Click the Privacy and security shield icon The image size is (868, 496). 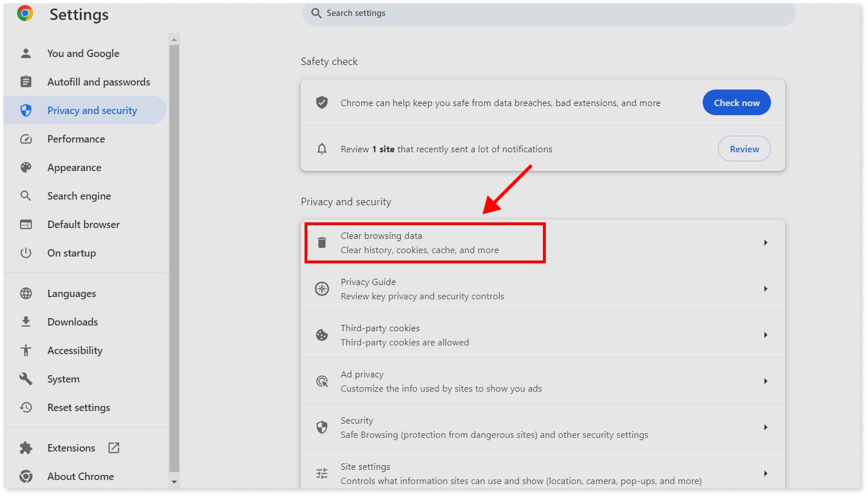tap(26, 110)
